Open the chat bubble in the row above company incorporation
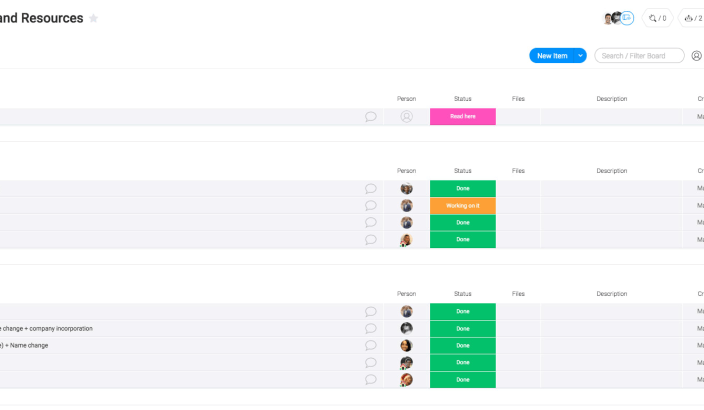The width and height of the screenshot is (704, 410). click(x=370, y=312)
